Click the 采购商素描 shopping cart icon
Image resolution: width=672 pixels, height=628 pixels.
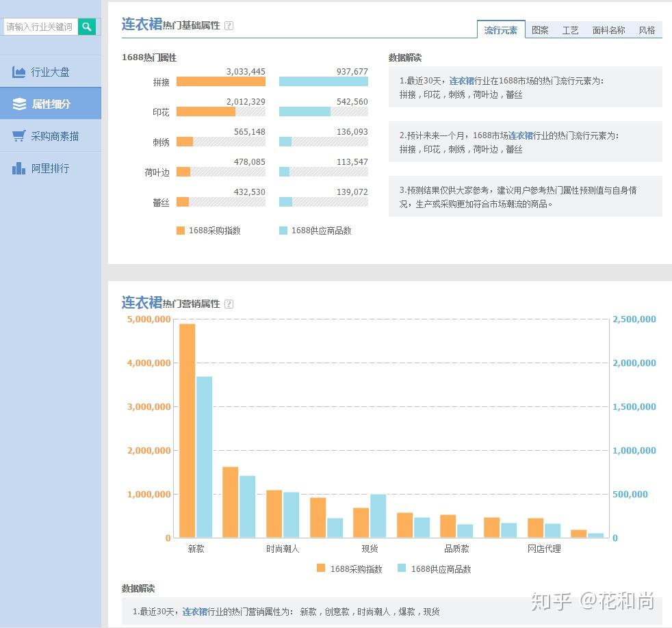[19, 136]
